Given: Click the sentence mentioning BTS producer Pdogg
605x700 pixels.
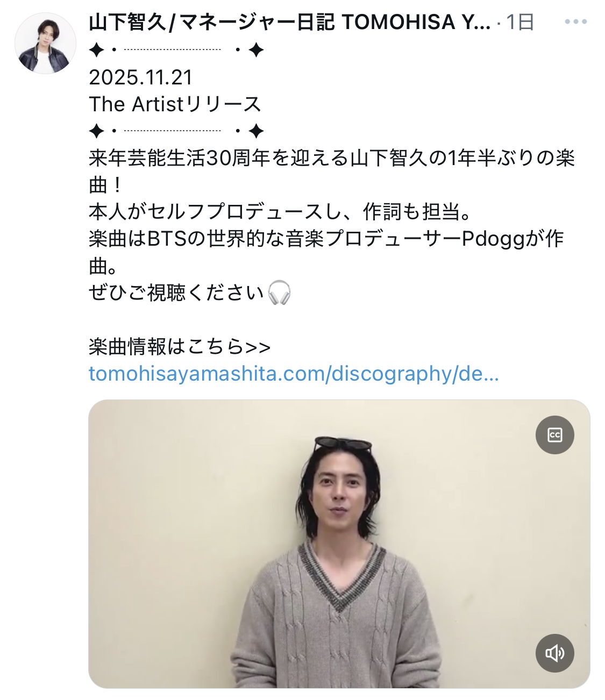Looking at the screenshot, I should pos(326,252).
